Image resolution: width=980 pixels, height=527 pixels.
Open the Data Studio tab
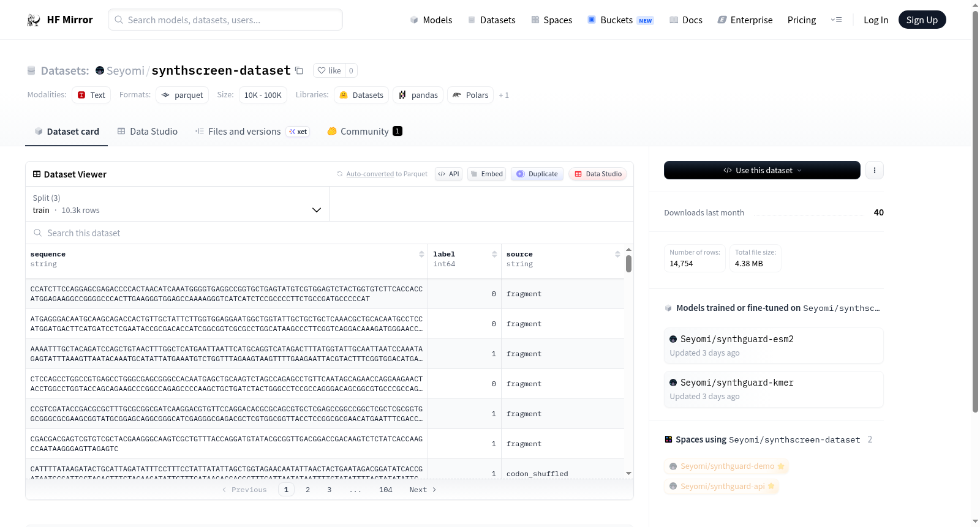(148, 131)
